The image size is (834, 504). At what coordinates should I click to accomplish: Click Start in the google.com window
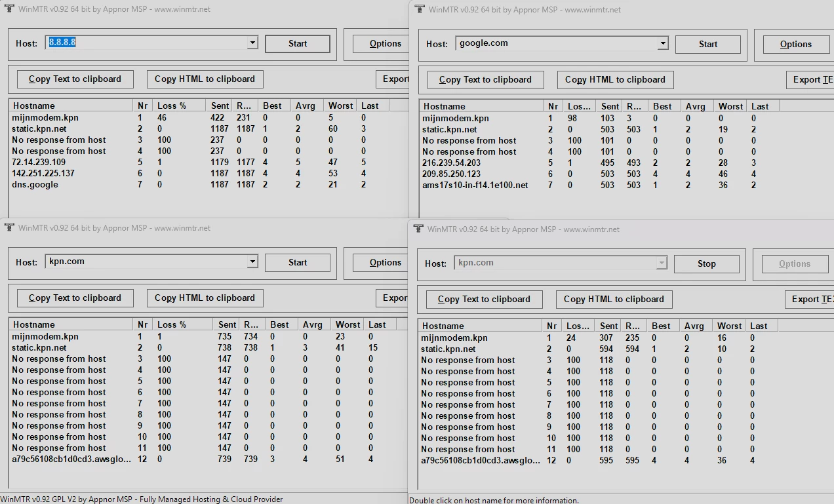click(708, 45)
